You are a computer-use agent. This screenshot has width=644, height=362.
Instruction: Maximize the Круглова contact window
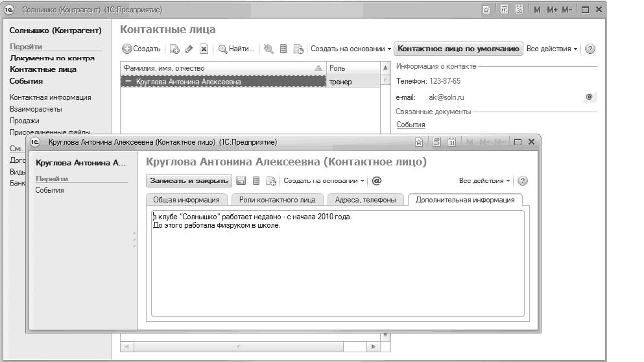518,142
